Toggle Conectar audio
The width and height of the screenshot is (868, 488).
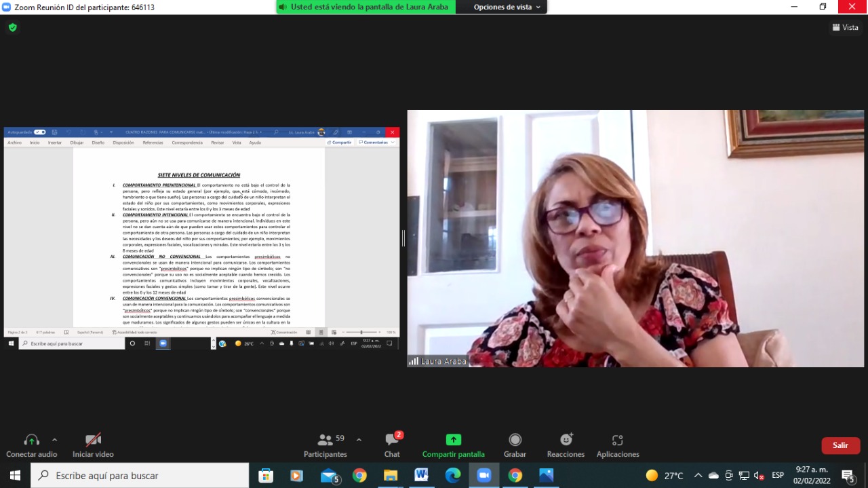click(31, 446)
